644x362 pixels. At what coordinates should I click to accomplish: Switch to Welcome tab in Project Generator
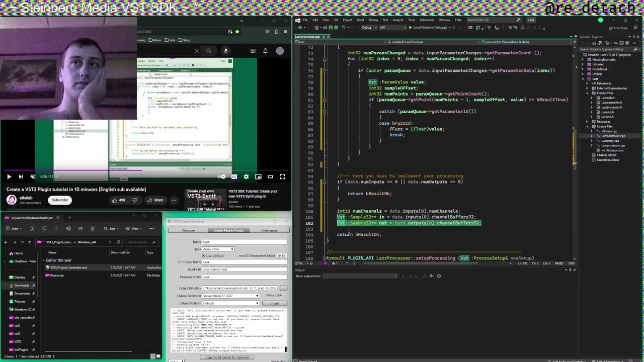pyautogui.click(x=188, y=230)
